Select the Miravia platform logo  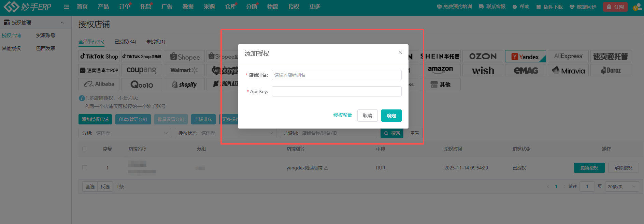pyautogui.click(x=568, y=70)
